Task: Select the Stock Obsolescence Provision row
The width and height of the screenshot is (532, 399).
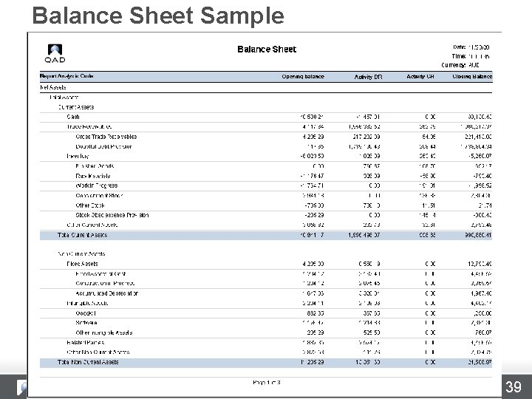Action: pos(266,215)
